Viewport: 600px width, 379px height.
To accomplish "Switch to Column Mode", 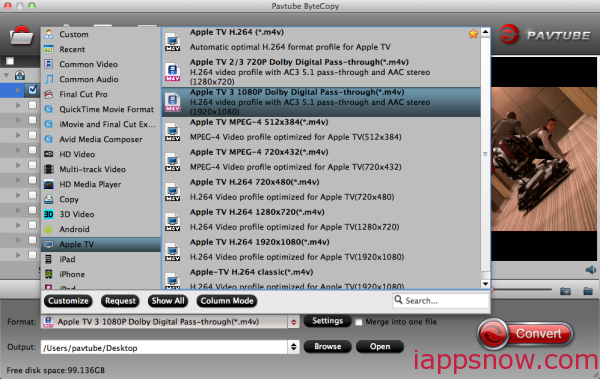I will 227,301.
